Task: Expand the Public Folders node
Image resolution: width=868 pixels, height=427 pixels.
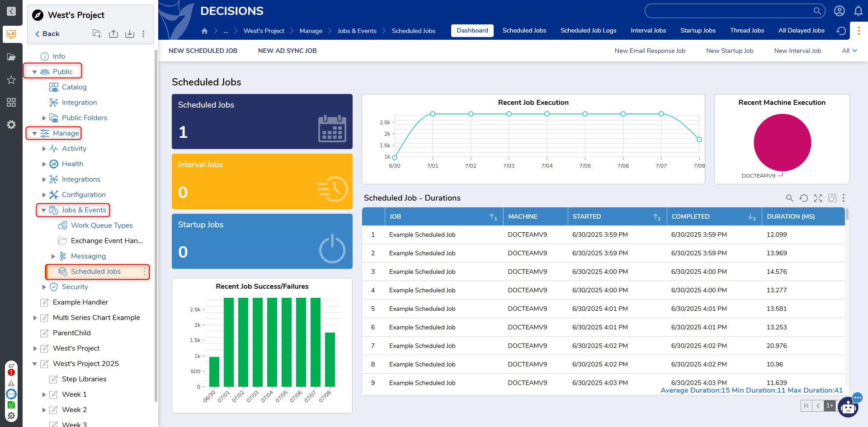Action: point(44,118)
